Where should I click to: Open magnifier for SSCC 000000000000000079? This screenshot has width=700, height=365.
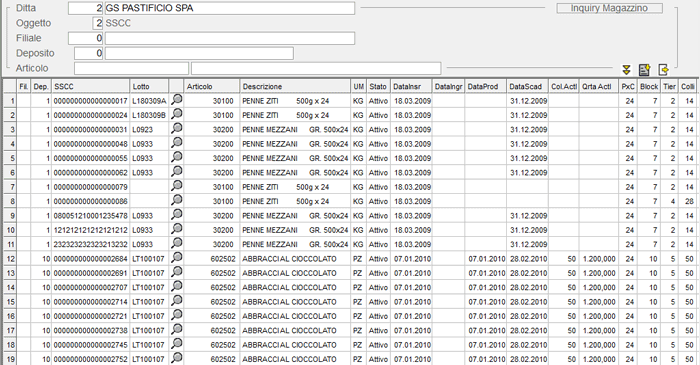point(177,186)
